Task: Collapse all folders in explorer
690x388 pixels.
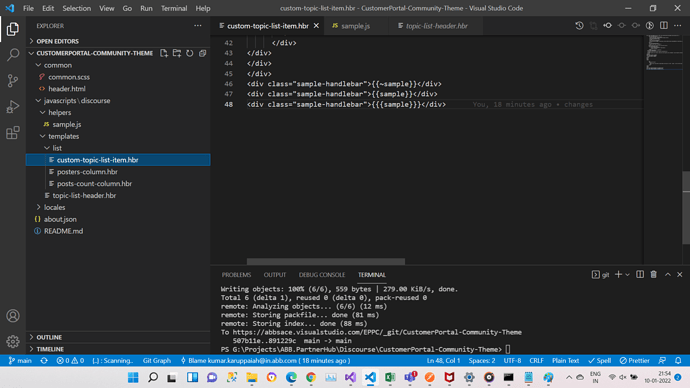Action: [202, 53]
